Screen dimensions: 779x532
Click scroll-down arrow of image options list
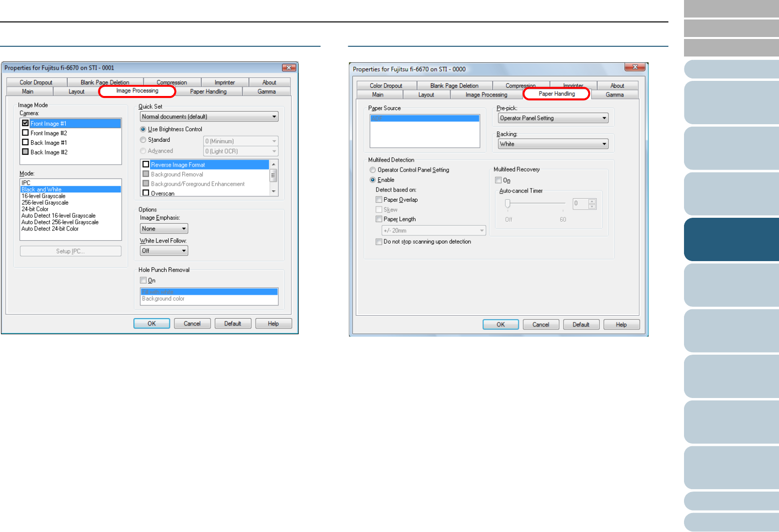(x=273, y=191)
